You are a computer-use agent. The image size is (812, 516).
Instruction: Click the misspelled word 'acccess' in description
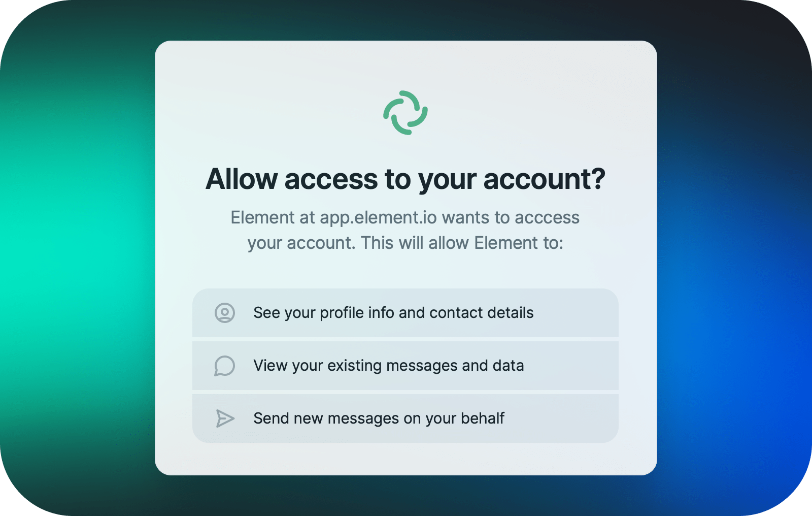tap(547, 218)
